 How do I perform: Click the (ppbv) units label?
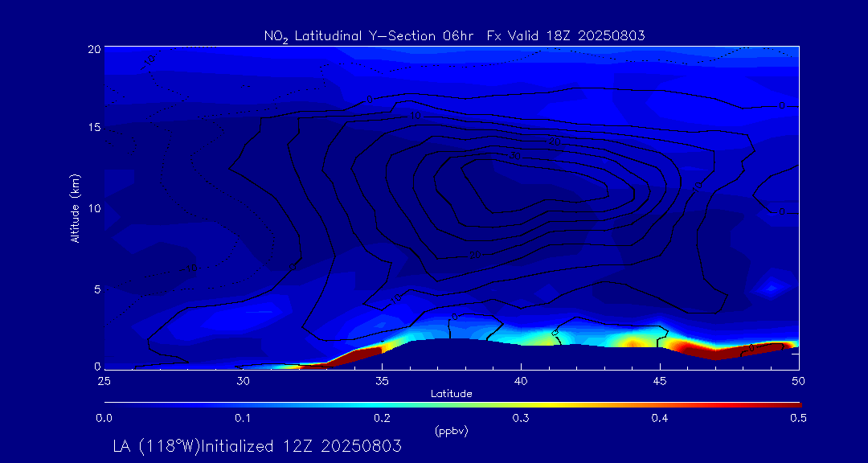point(451,430)
